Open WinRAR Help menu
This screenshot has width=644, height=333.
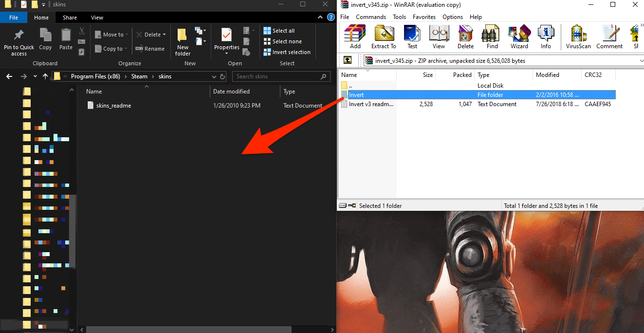click(x=476, y=17)
